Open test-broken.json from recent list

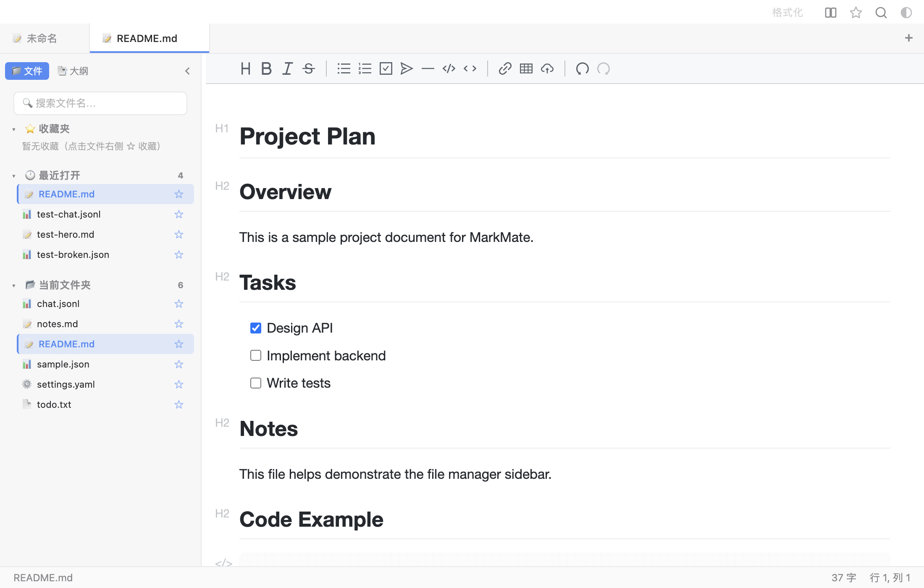pyautogui.click(x=105, y=255)
